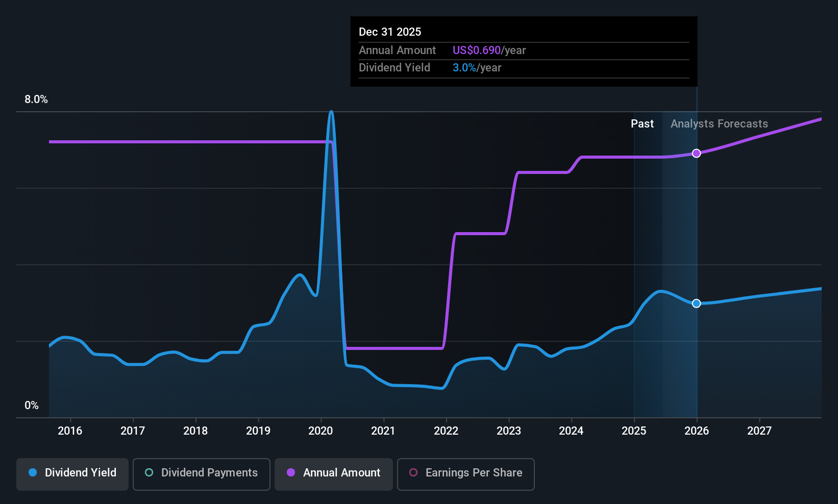Click the 0% y-axis label
838x504 pixels.
click(32, 406)
